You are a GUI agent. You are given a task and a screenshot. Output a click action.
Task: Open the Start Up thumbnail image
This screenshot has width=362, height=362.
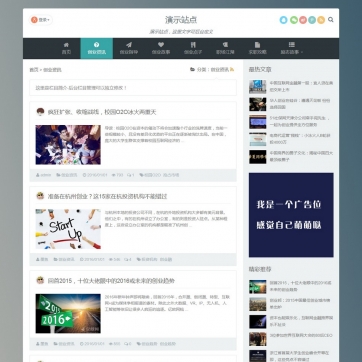coord(68,229)
